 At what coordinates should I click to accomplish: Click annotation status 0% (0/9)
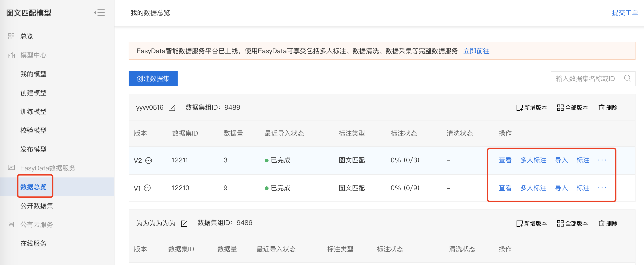click(x=405, y=188)
